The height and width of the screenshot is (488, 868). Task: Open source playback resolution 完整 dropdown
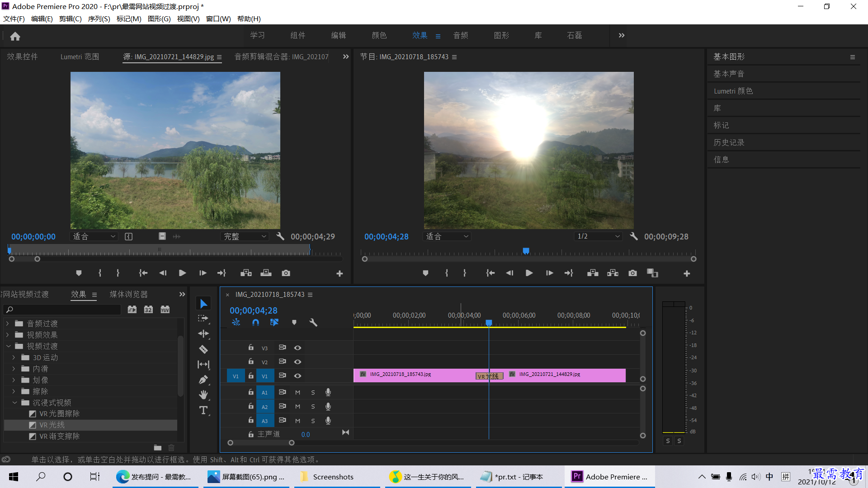[245, 236]
